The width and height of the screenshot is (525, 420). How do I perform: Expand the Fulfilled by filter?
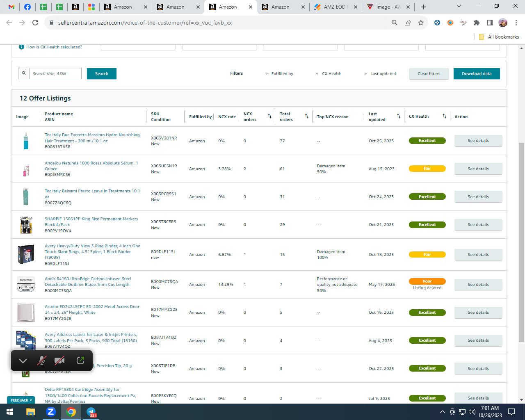pyautogui.click(x=279, y=74)
